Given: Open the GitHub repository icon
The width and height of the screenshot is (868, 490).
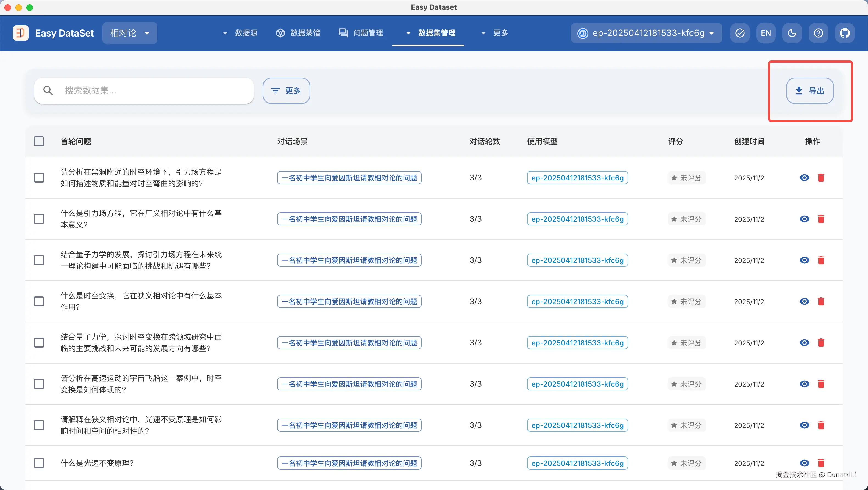Looking at the screenshot, I should (x=844, y=33).
